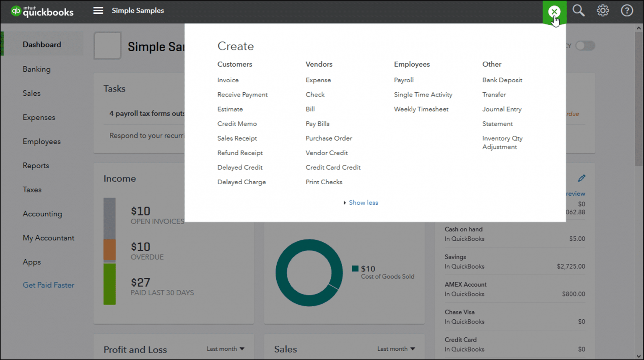Collapse the Create menu using 'Show less'

(363, 203)
